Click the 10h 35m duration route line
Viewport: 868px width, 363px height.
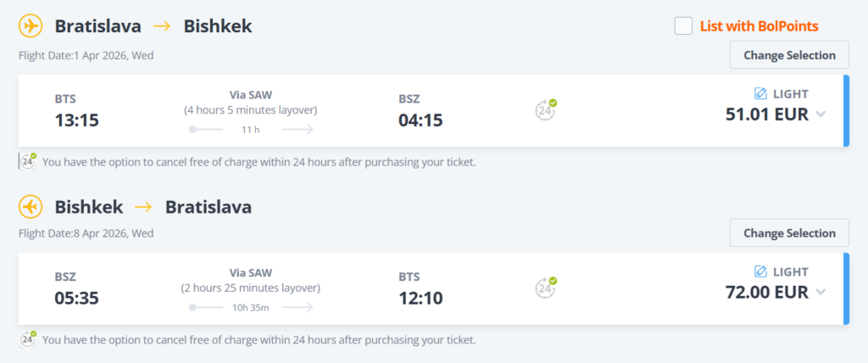251,307
